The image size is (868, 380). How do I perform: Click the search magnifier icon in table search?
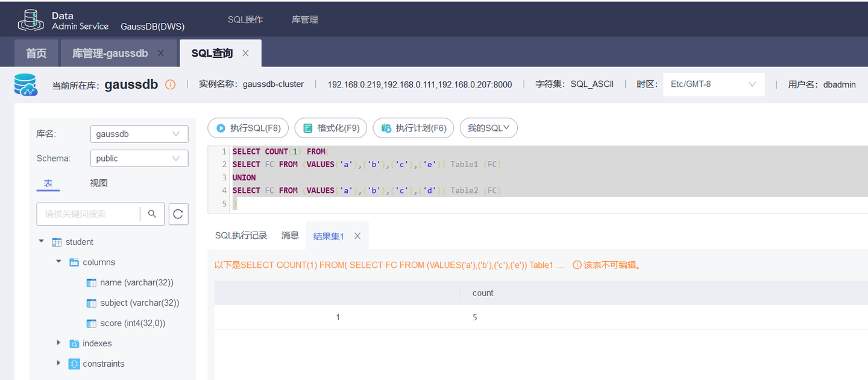[152, 214]
